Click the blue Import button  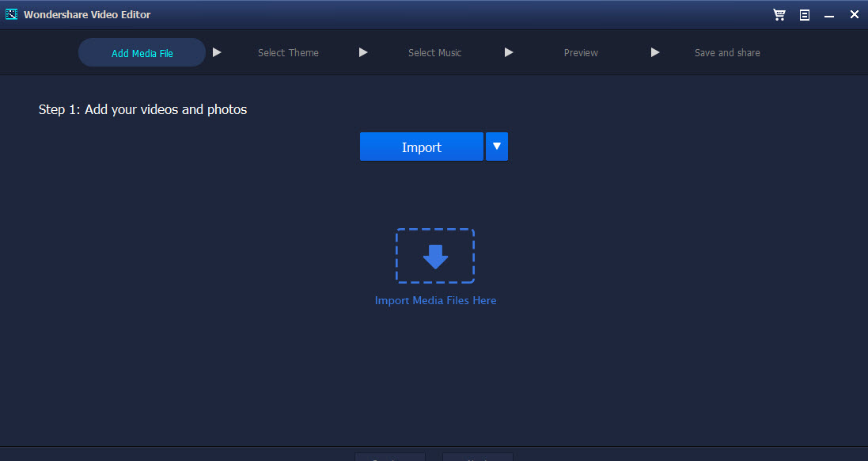(421, 147)
